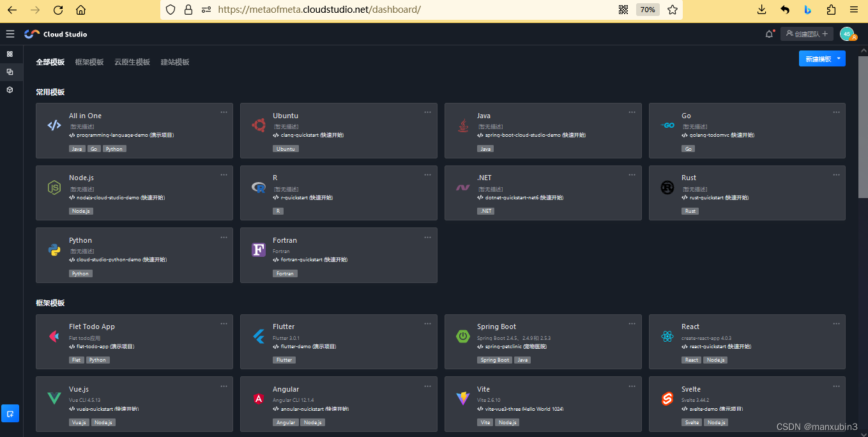Click the 创建团队 button
This screenshot has width=868, height=437.
807,34
